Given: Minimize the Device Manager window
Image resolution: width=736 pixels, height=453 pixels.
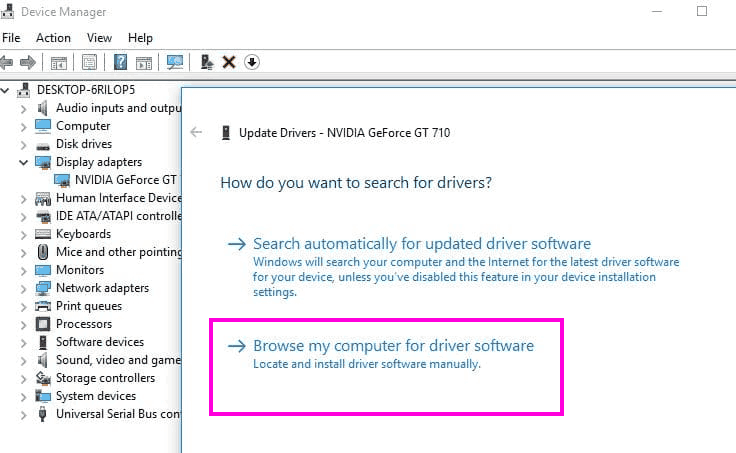Looking at the screenshot, I should tap(657, 11).
